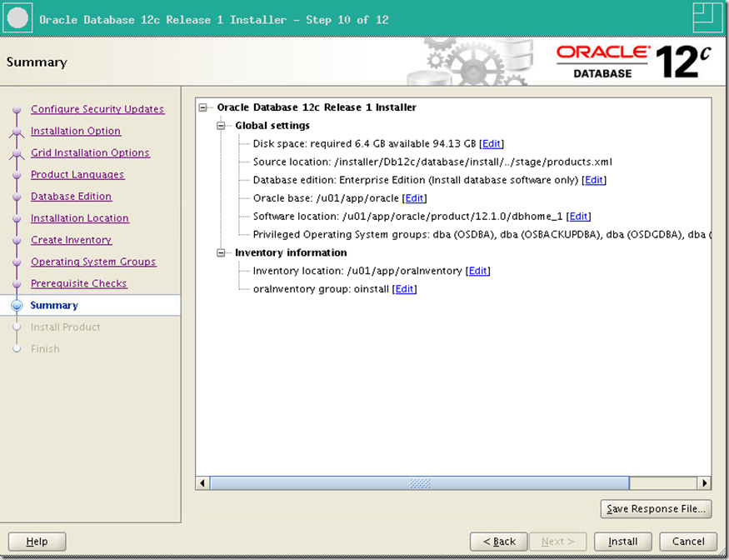This screenshot has height=560, width=729.
Task: Open the Create Inventory step
Action: pyautogui.click(x=71, y=240)
